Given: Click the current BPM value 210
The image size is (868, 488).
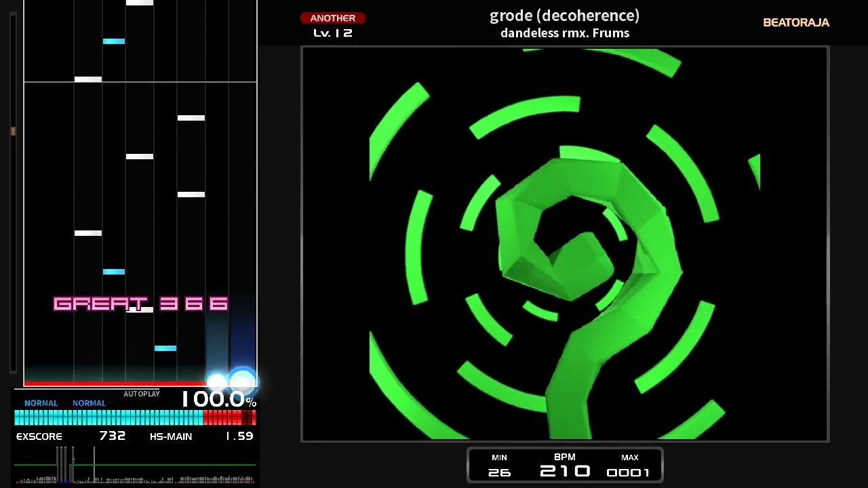Looking at the screenshot, I should [x=565, y=471].
